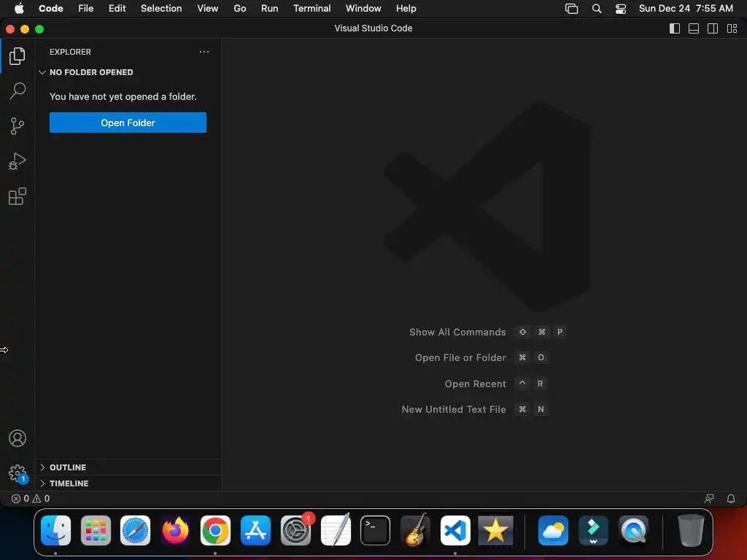This screenshot has height=560, width=747.
Task: Launch Firefox from the dock
Action: (175, 531)
